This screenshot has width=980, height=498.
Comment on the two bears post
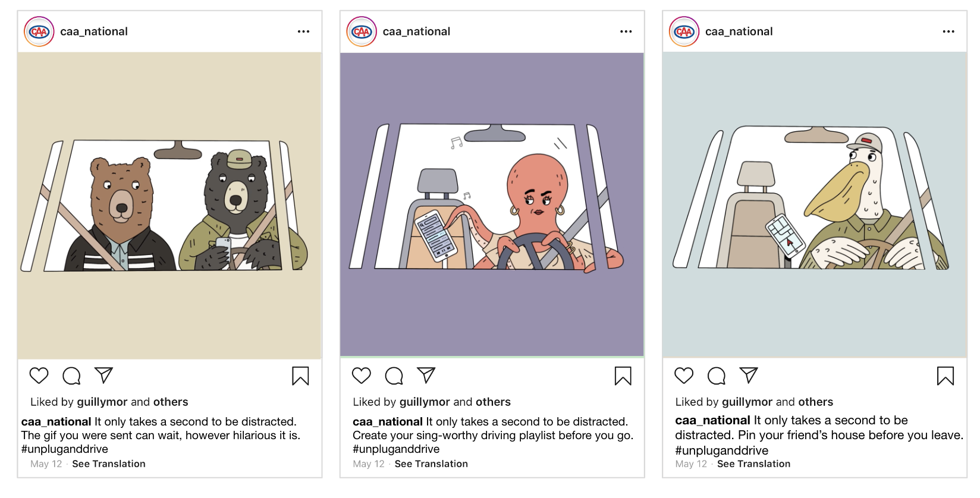71,376
